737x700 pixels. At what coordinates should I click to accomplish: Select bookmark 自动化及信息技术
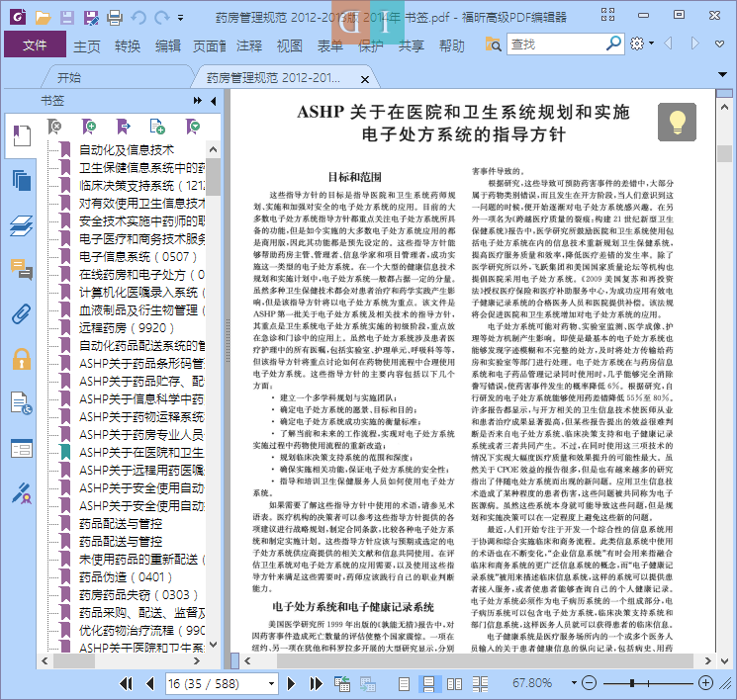tap(127, 150)
